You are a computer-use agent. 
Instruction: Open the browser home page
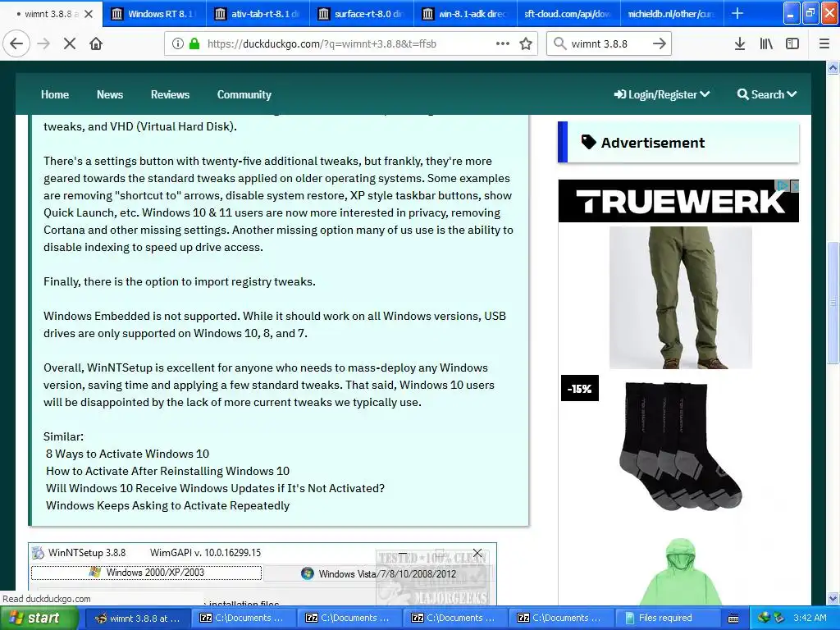tap(96, 44)
